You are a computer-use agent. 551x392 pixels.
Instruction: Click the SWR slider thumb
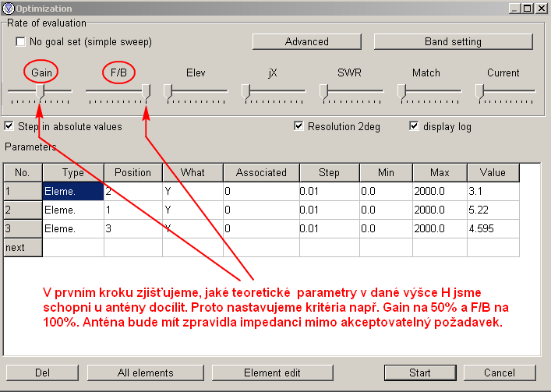click(x=323, y=92)
